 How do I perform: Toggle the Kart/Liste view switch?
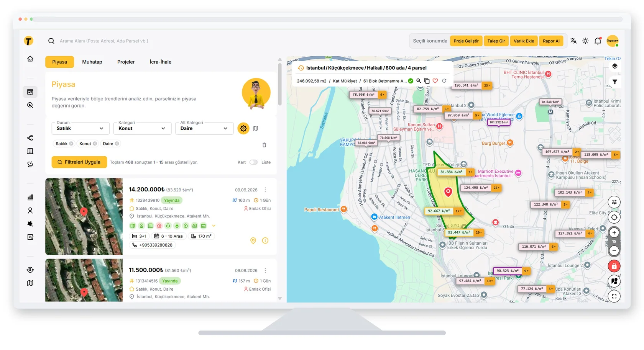click(x=253, y=162)
